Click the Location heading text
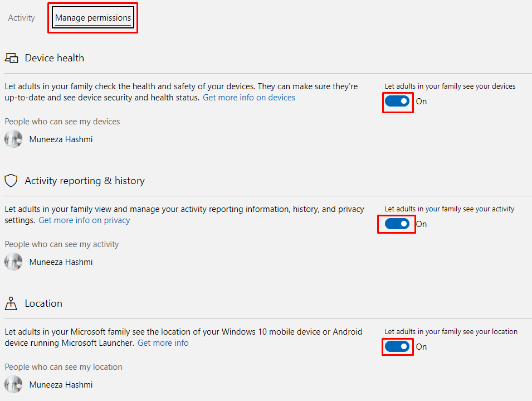This screenshot has width=532, height=401. (x=44, y=303)
